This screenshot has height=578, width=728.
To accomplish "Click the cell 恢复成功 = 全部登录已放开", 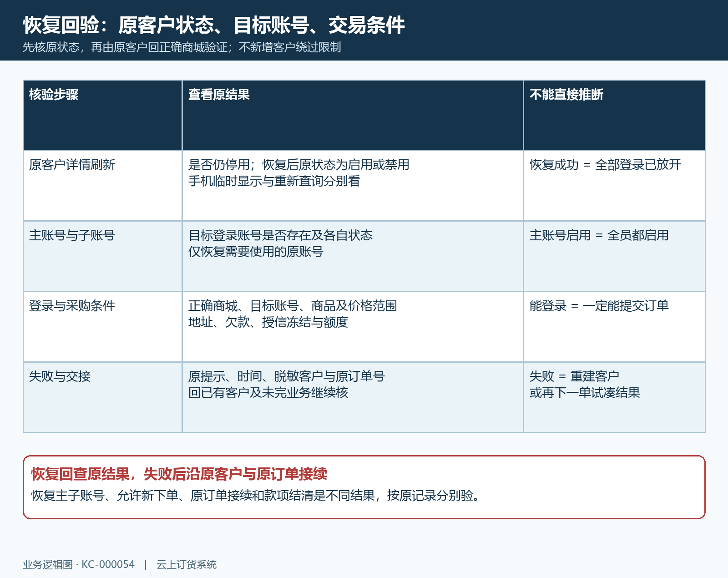I will coord(606,165).
